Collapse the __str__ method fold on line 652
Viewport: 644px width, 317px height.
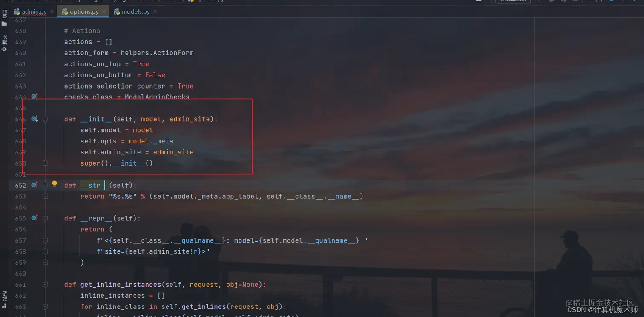point(45,185)
